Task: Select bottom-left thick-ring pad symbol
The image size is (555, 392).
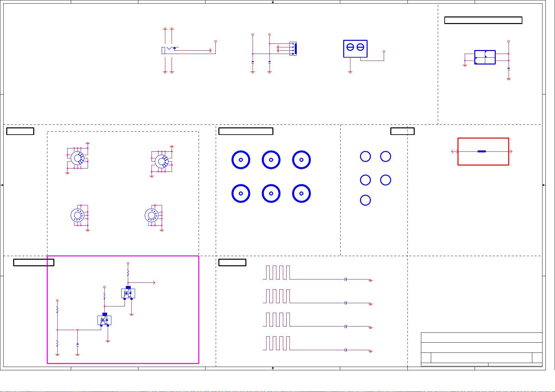Action: (x=241, y=193)
